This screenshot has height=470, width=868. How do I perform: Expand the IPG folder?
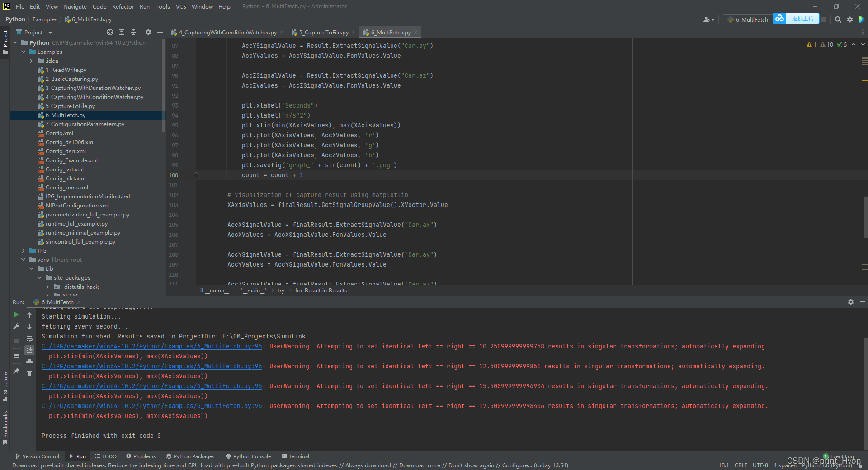[24, 251]
